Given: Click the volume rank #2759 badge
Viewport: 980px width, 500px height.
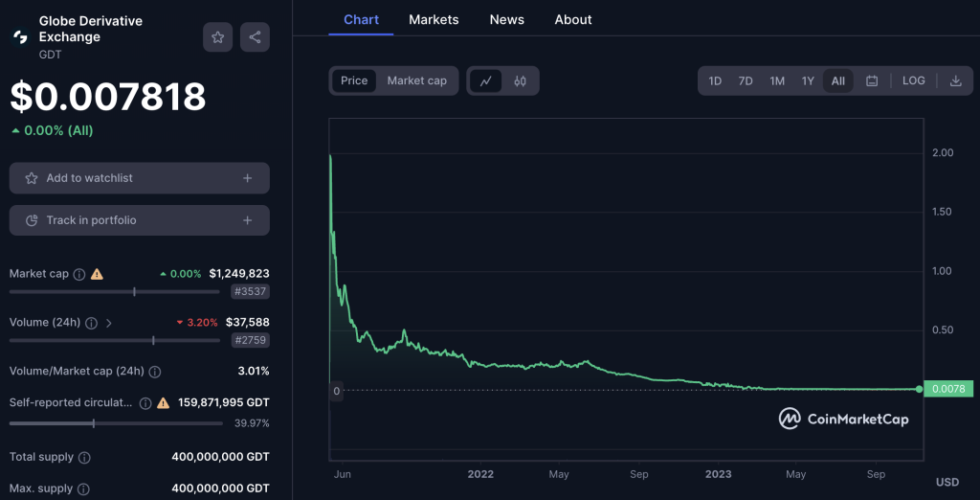Looking at the screenshot, I should click(x=250, y=340).
